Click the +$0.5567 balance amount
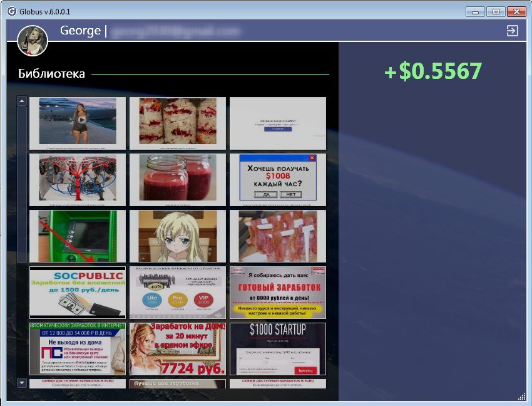This screenshot has width=532, height=406. [x=433, y=71]
